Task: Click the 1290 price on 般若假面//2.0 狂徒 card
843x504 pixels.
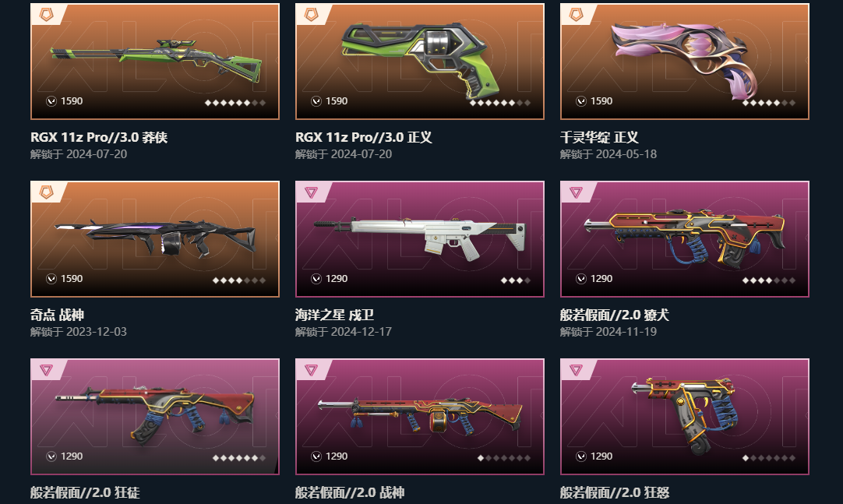Action: point(72,456)
